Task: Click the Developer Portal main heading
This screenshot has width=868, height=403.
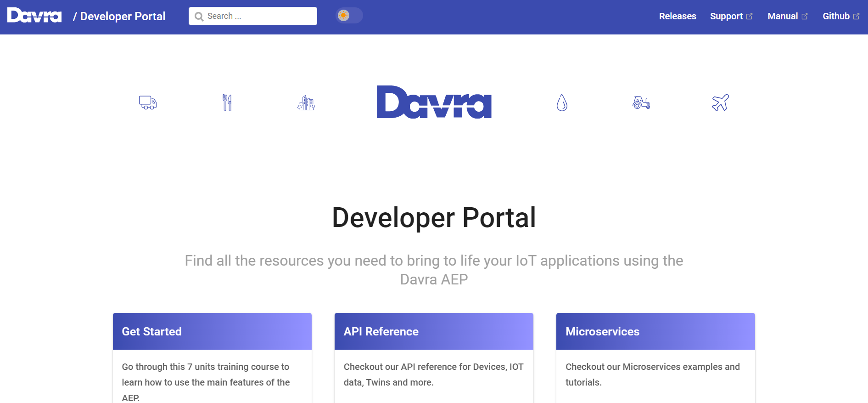Action: tap(434, 218)
